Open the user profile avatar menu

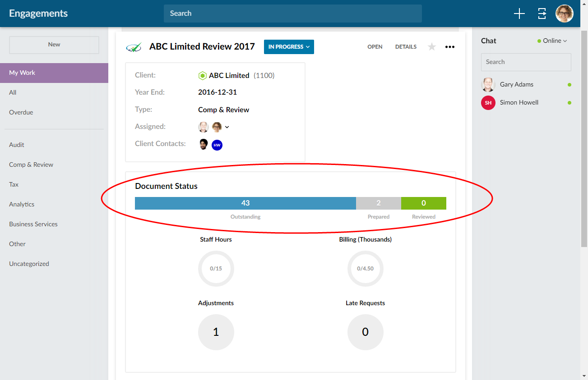point(564,14)
